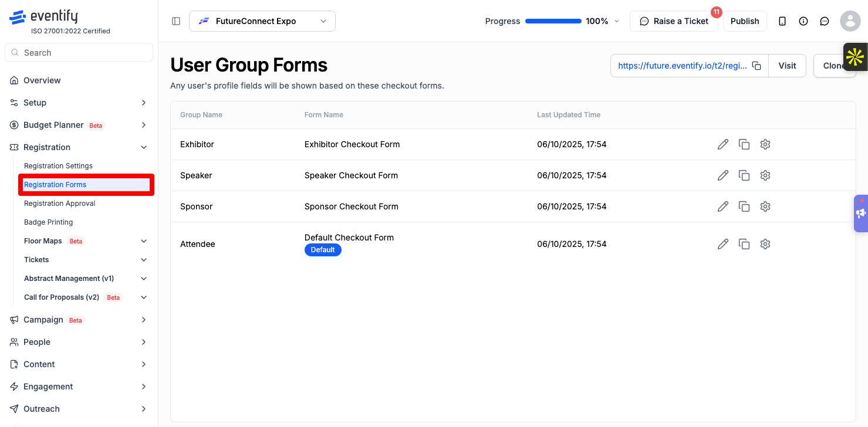Click the Publish button
Image resolution: width=868 pixels, height=427 pixels.
coord(745,21)
